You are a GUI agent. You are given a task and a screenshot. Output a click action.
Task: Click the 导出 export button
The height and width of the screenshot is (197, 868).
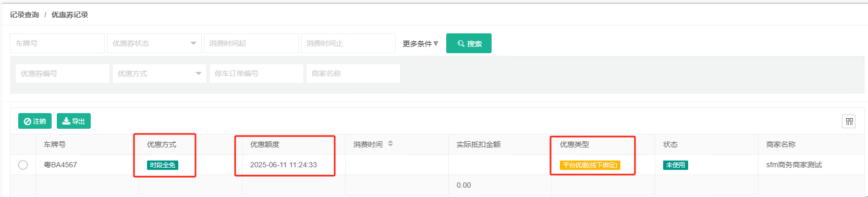coord(74,121)
